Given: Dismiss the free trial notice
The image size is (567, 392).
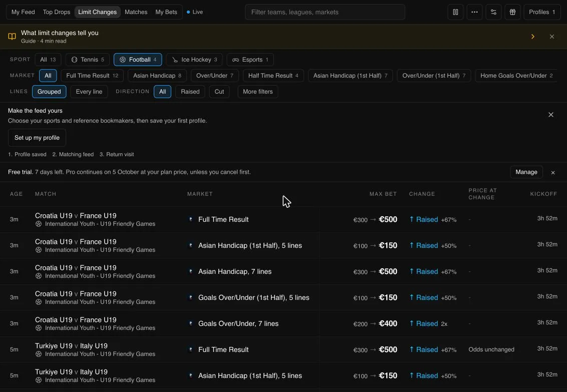Looking at the screenshot, I should (553, 173).
